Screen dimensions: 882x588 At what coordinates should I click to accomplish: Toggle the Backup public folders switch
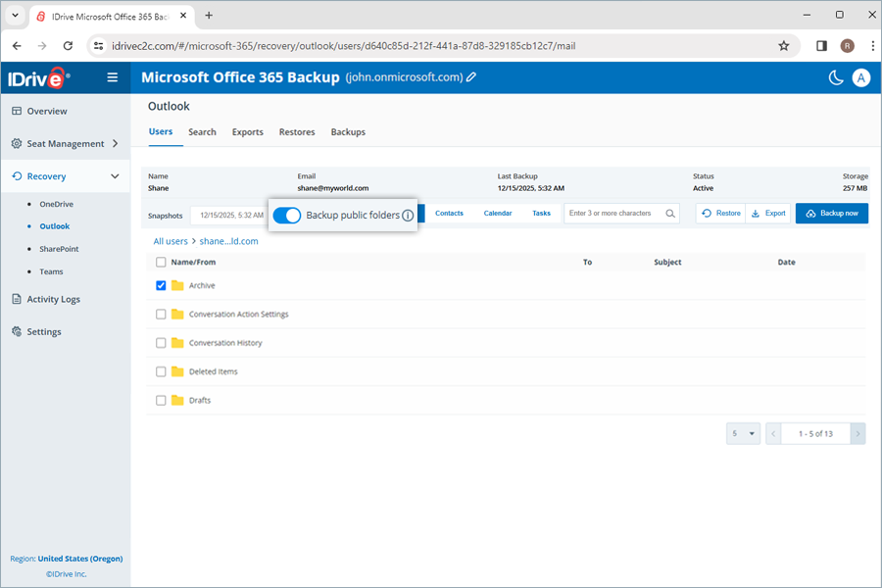coord(287,215)
